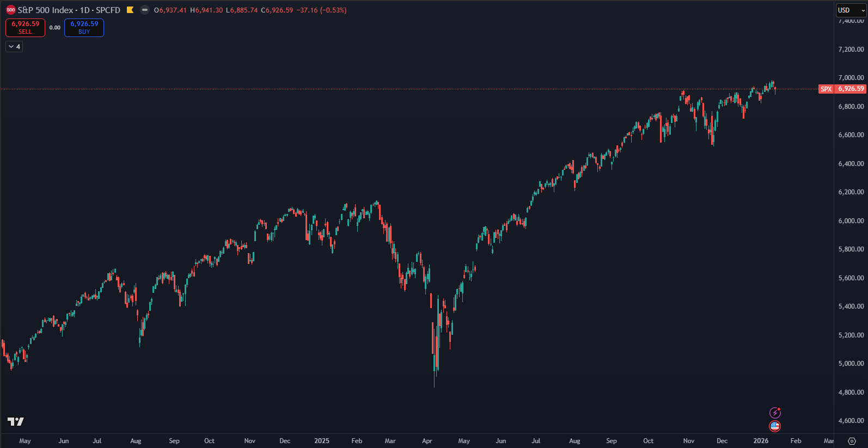Open the US flag economic events icon

[775, 426]
